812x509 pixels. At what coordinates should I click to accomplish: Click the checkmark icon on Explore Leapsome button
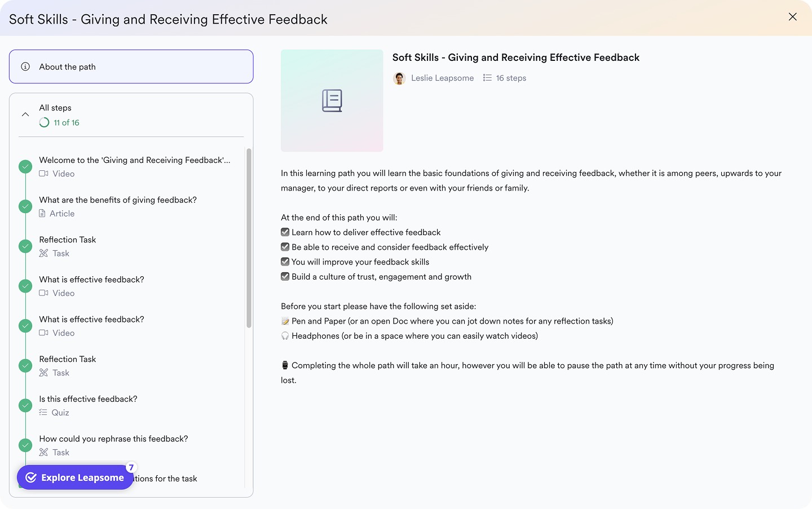tap(31, 477)
